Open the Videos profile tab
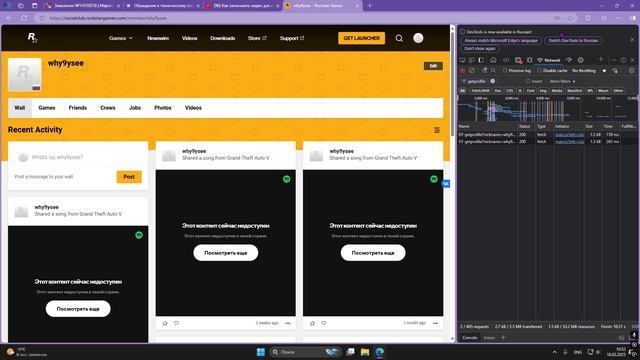 193,108
